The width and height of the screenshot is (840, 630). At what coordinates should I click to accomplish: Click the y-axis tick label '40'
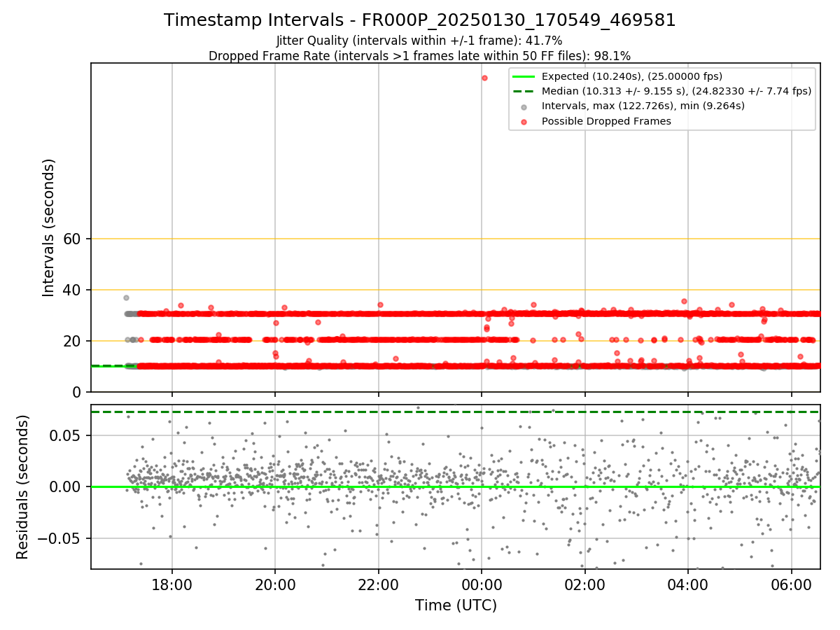72,290
